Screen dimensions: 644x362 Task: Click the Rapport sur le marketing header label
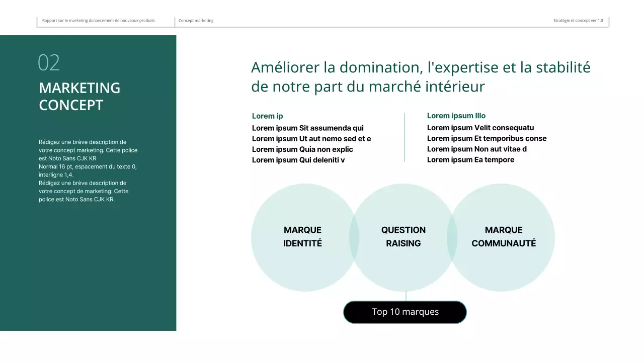coord(100,21)
